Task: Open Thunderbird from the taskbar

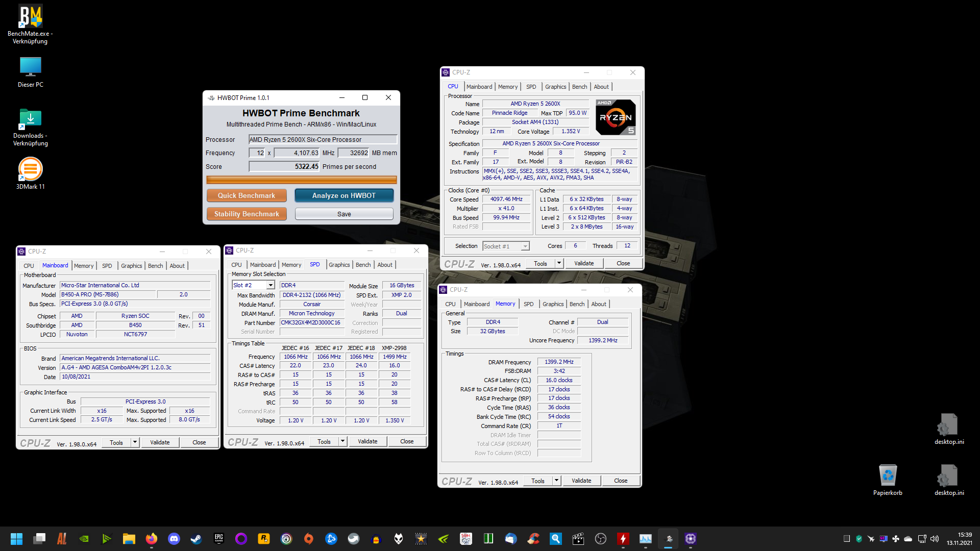Action: [x=510, y=539]
